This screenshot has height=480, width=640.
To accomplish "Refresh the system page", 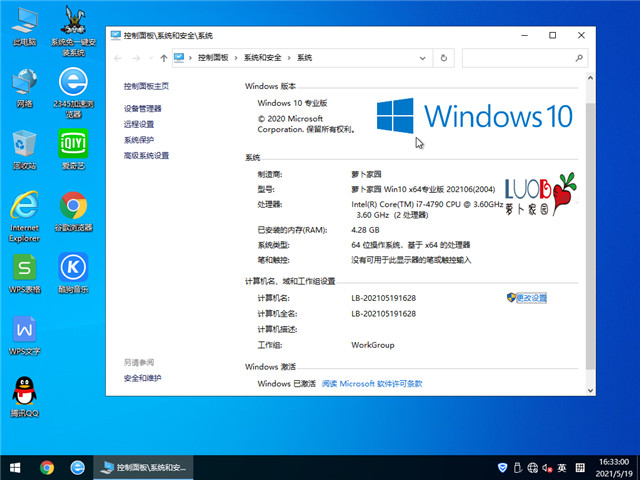I will [444, 58].
